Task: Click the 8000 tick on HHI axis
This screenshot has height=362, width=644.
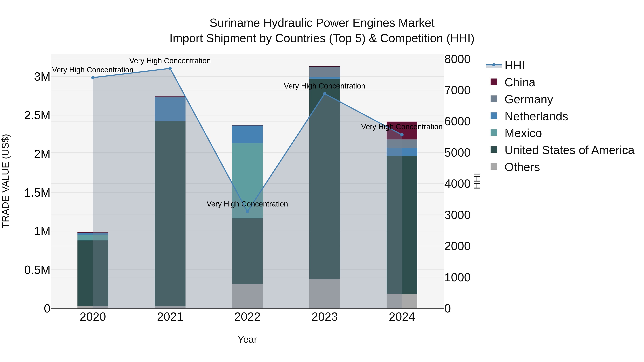Action: tap(457, 59)
